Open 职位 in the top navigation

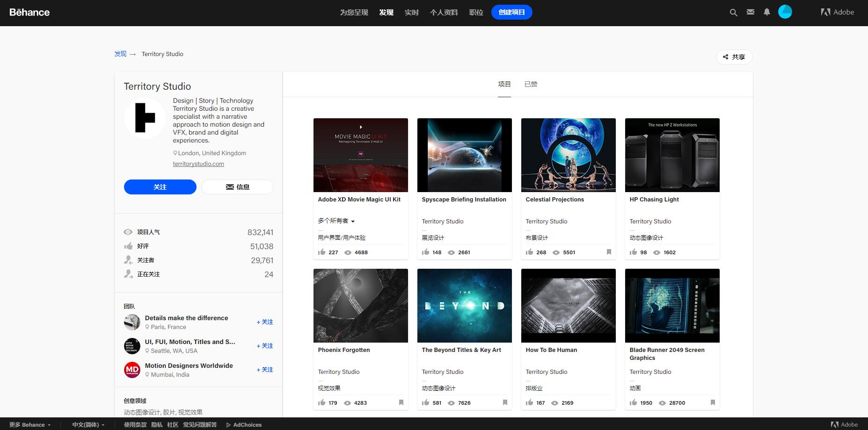point(476,12)
